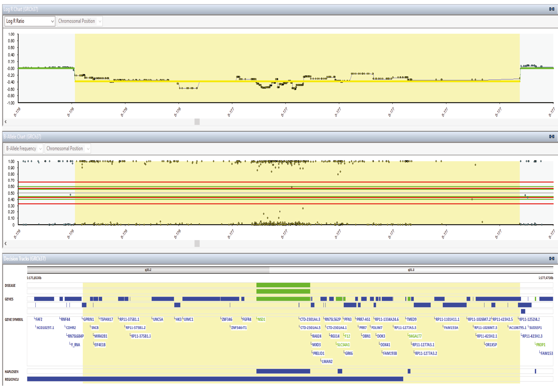Click the yellow segment line in Log R chart

(297, 81)
